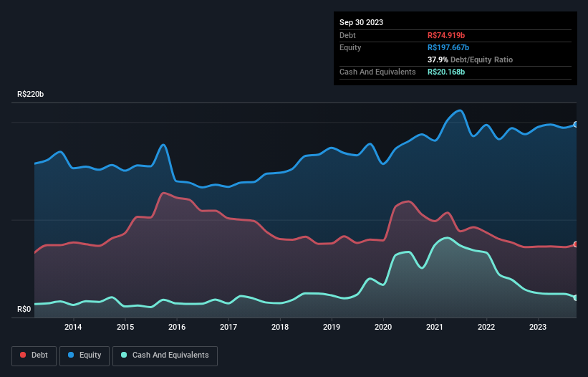Select the teal Cash endpoint marker
The width and height of the screenshot is (588, 377).
(x=576, y=298)
